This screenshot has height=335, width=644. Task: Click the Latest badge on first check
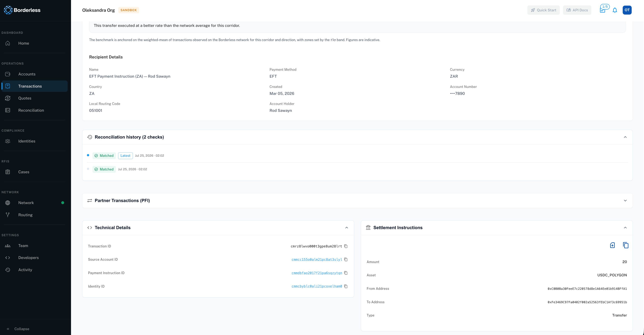pos(125,156)
